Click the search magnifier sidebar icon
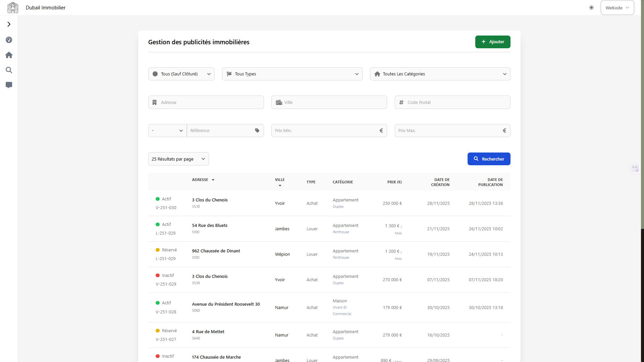 click(x=9, y=70)
